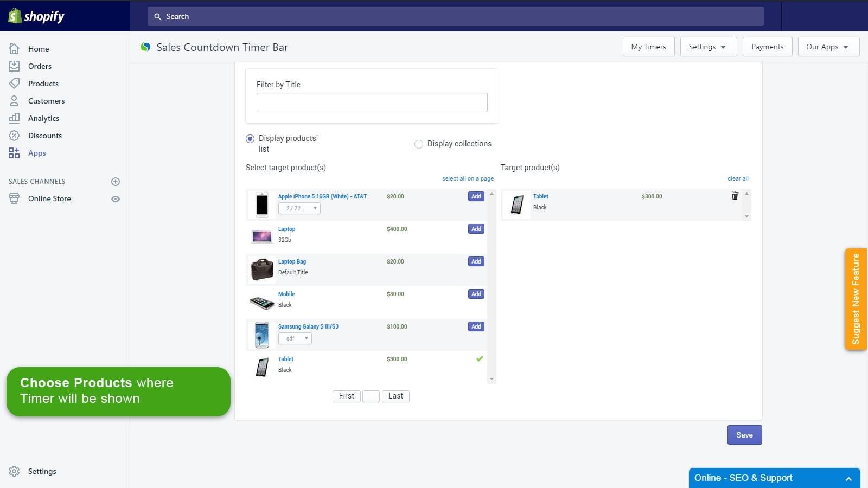868x488 pixels.
Task: Add Laptop Bag to target products
Action: (476, 261)
